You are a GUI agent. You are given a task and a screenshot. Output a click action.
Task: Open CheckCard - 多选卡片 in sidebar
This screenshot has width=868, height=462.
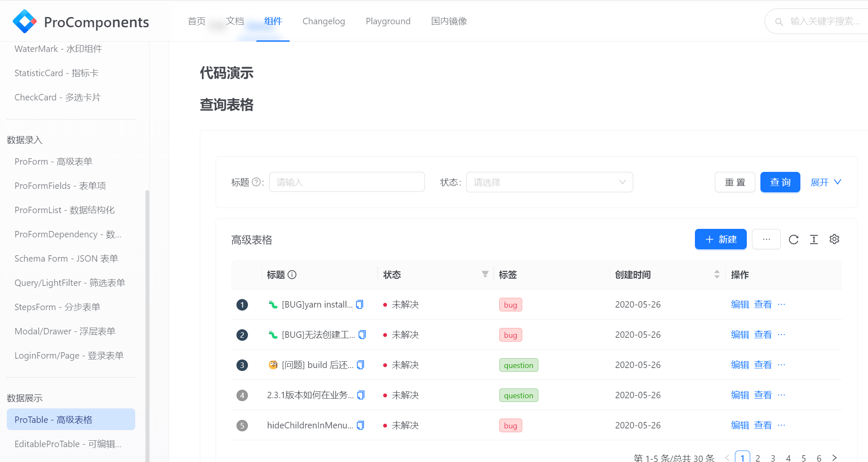coord(57,97)
